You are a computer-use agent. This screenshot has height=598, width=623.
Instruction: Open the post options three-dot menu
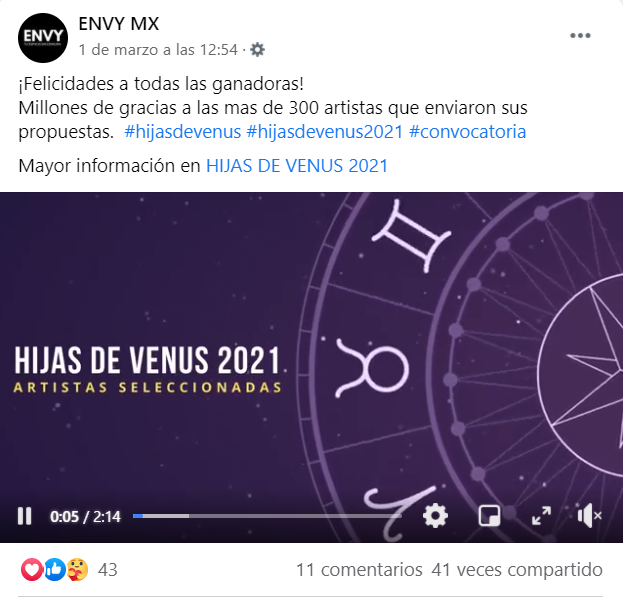pos(580,35)
